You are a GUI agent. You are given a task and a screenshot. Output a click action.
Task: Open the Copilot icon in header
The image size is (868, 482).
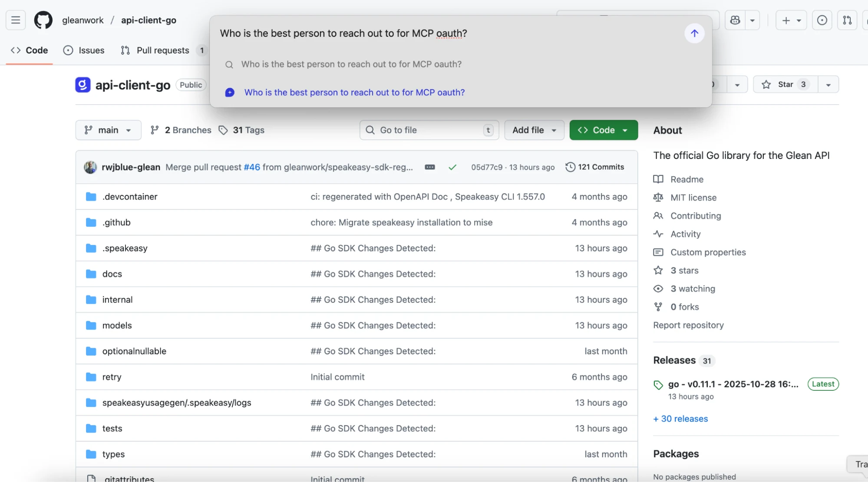click(x=735, y=20)
